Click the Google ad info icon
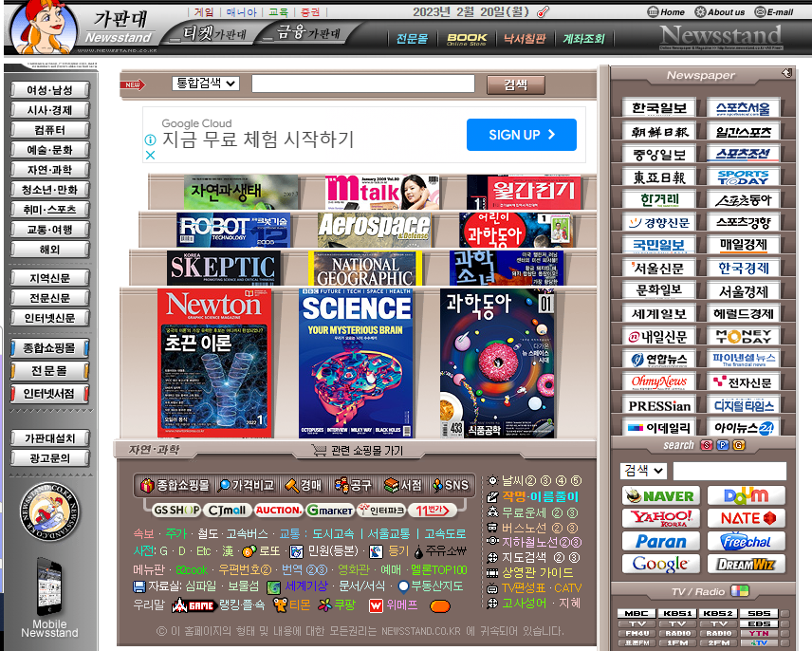Image resolution: width=812 pixels, height=651 pixels. coord(150,139)
